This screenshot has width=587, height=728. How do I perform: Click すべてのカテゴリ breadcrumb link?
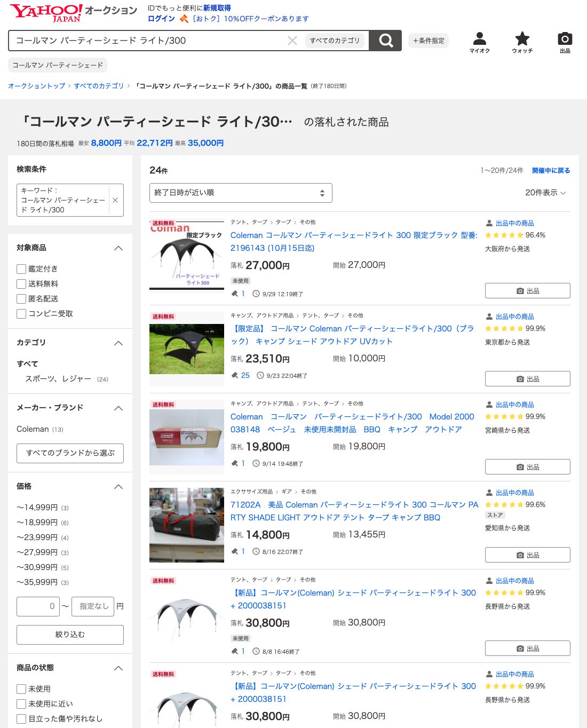tap(99, 86)
